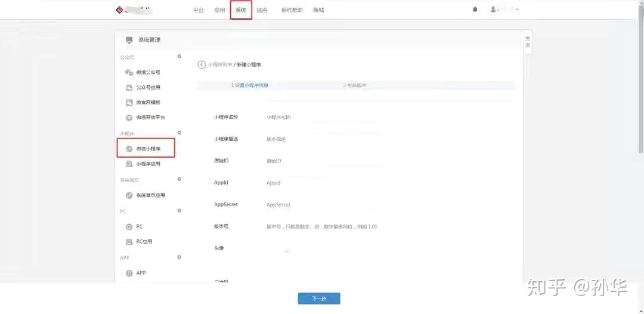Click the 公众号应用 icon in the sidebar

[x=129, y=88]
